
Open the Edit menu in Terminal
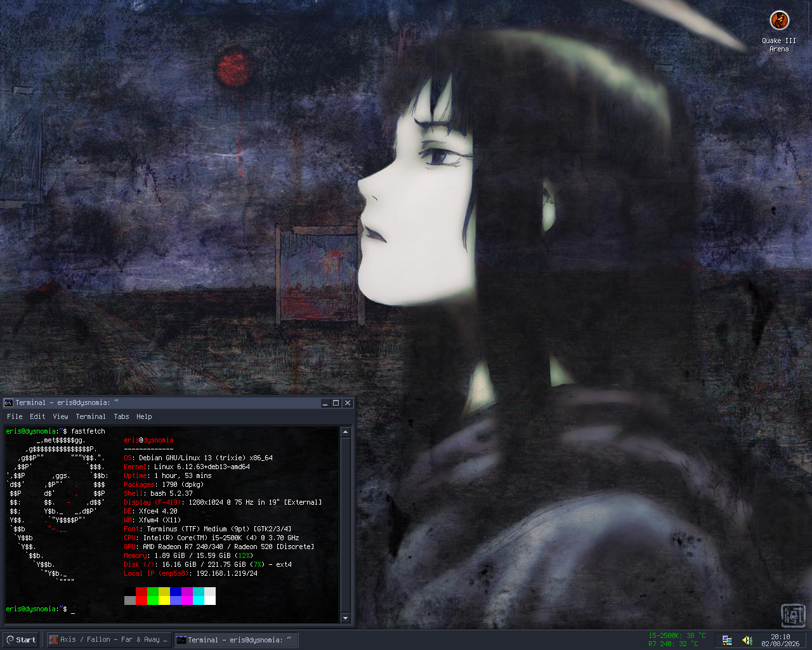(37, 417)
